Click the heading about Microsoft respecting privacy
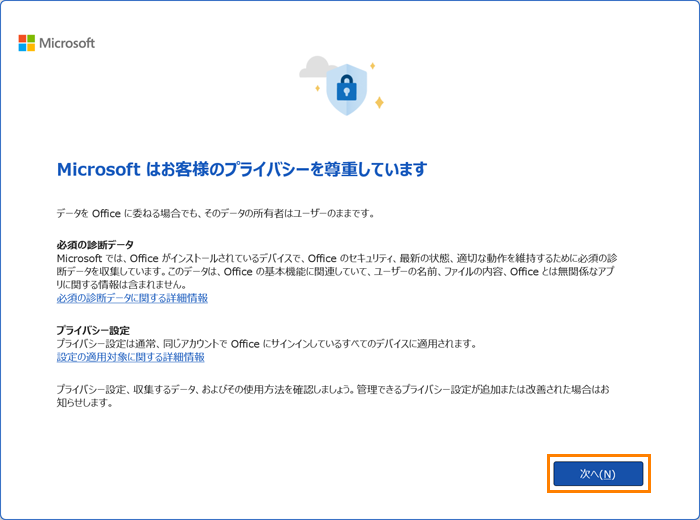 coord(242,168)
